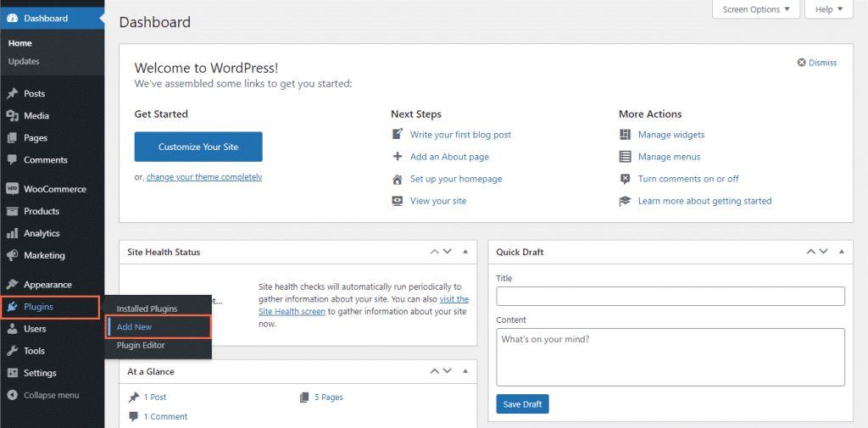The image size is (868, 428).
Task: Open the WooCommerce menu label
Action: 55,189
